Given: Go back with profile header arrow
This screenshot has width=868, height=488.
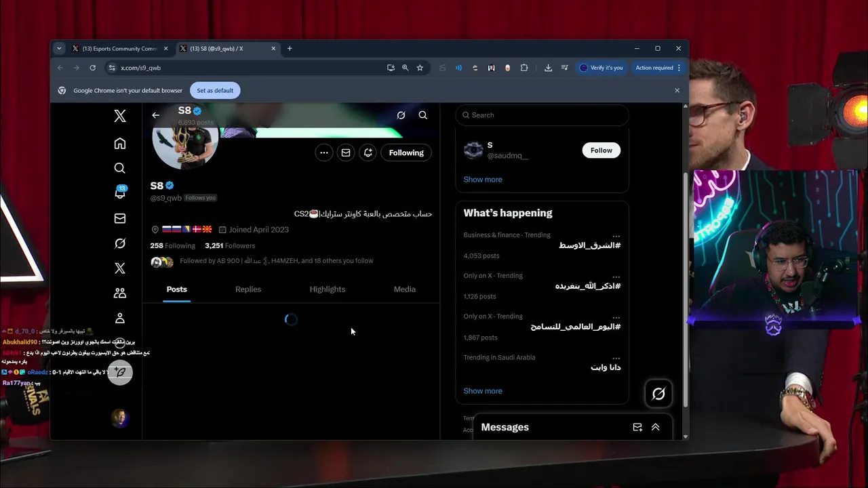Looking at the screenshot, I should tap(155, 115).
